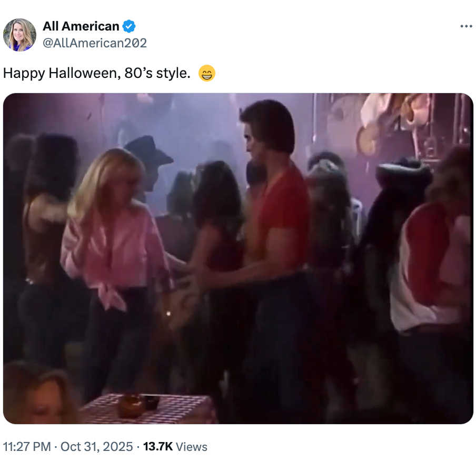Play the embedded video at its center
The height and width of the screenshot is (462, 476).
click(x=238, y=258)
